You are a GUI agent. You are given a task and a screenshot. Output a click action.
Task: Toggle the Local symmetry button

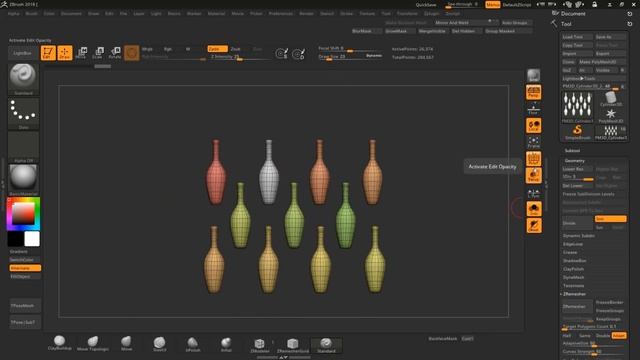pos(533,125)
